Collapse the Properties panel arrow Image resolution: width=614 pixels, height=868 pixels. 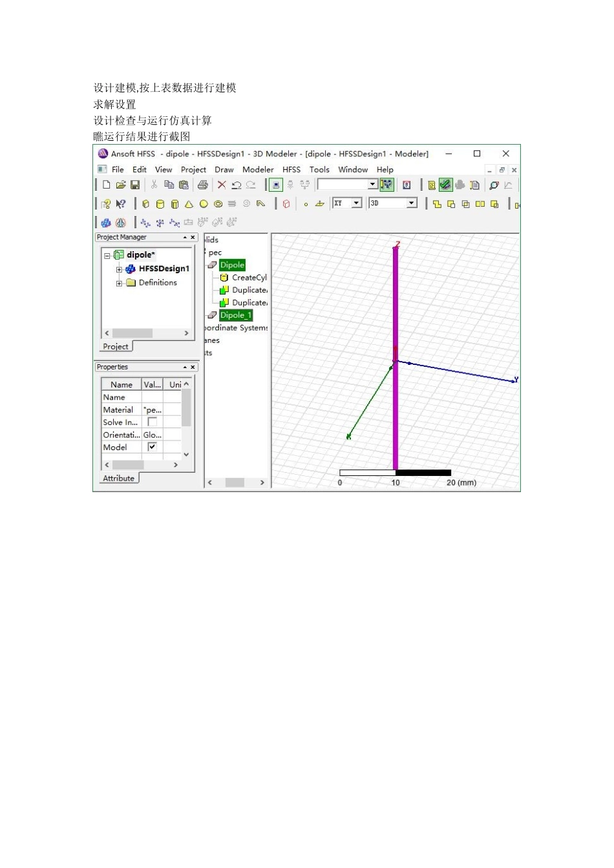point(185,367)
